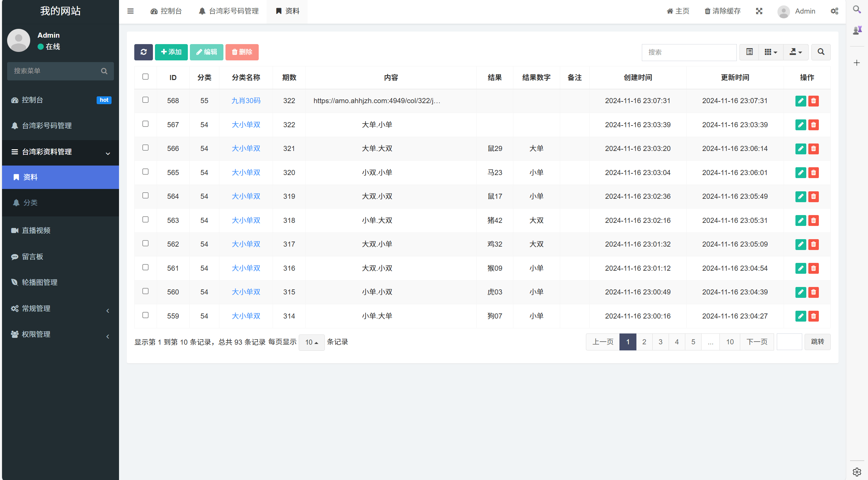Image resolution: width=868 pixels, height=480 pixels.
Task: Select the checkbox for row ID 559
Action: point(145,315)
